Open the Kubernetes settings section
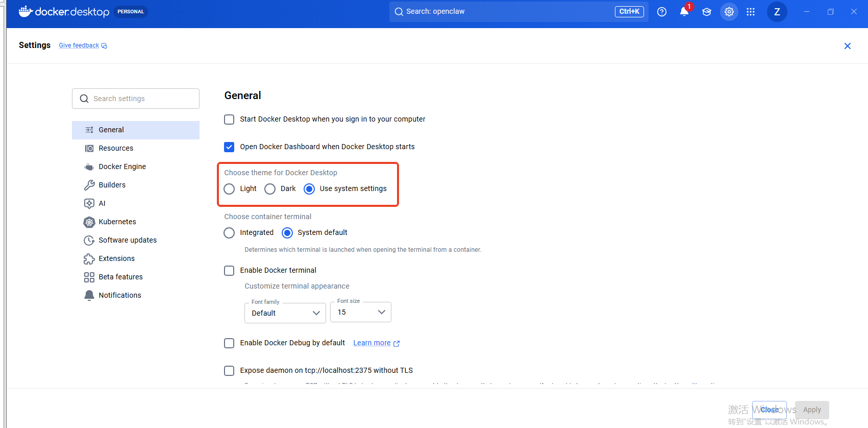Screen dimensions: 868x428 (x=136, y=222)
